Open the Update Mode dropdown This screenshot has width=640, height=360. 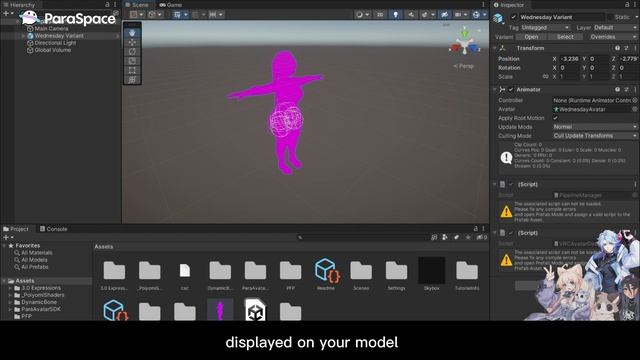[x=595, y=127]
